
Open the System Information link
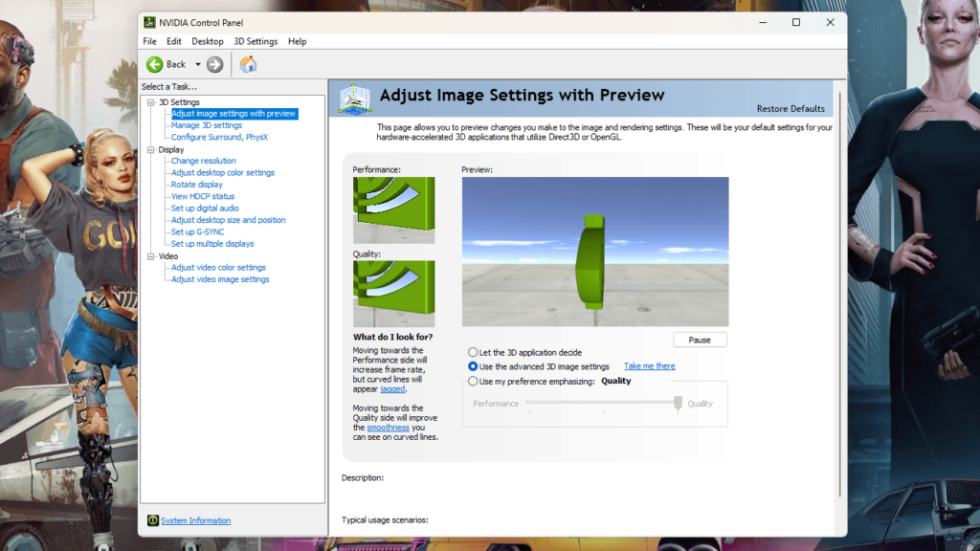coord(195,520)
